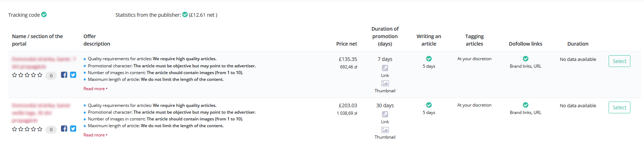Click the Facebook icon in the second offer row
Image resolution: width=644 pixels, height=150 pixels.
tap(64, 129)
